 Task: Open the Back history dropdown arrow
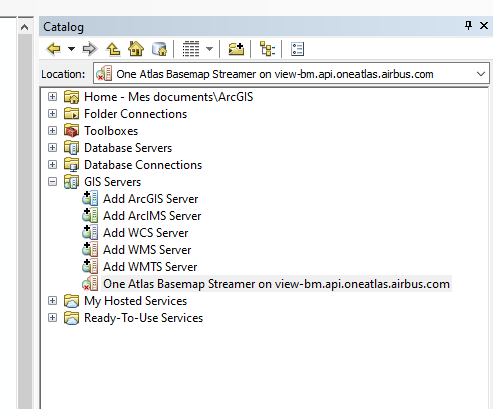[71, 49]
